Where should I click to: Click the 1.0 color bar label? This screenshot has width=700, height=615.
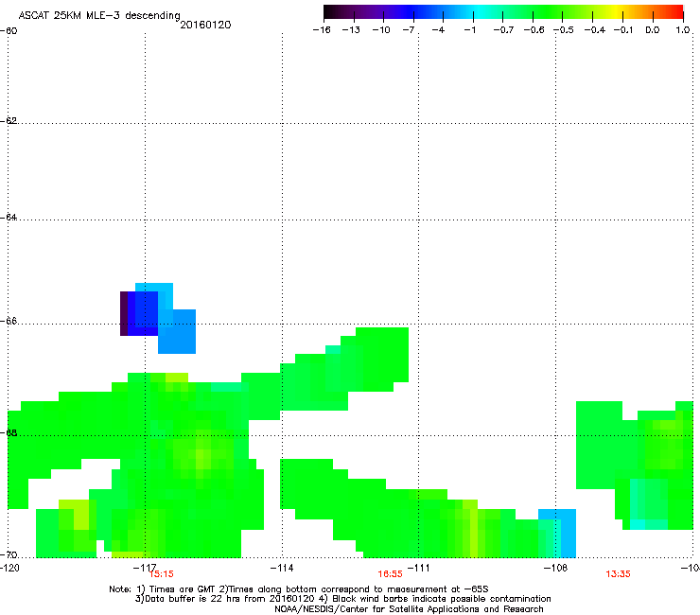(683, 30)
